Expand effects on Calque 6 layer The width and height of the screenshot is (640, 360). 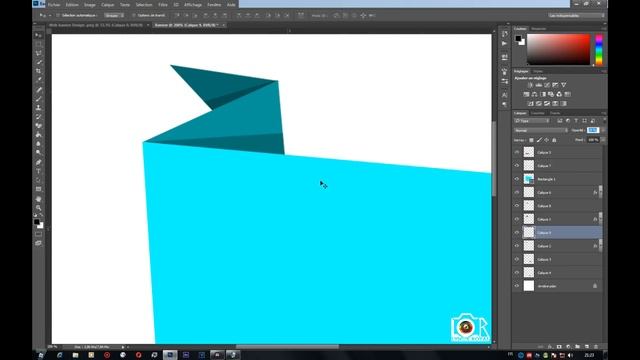point(600,192)
